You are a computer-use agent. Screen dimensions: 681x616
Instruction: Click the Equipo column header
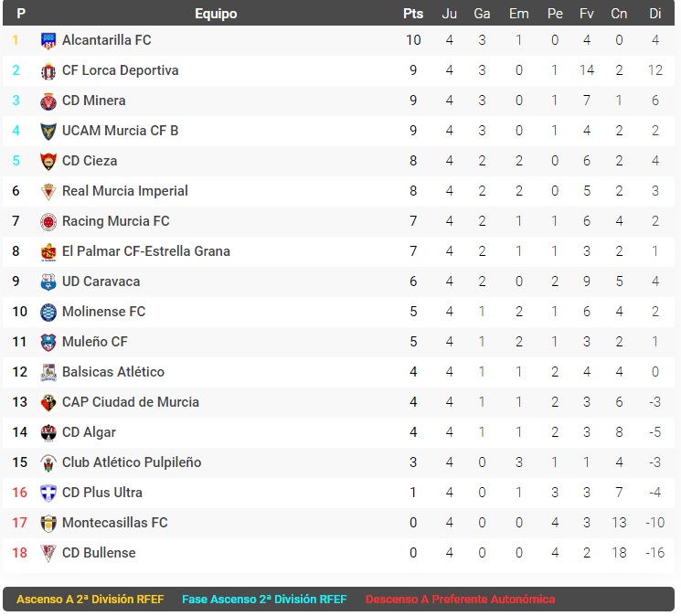[216, 14]
